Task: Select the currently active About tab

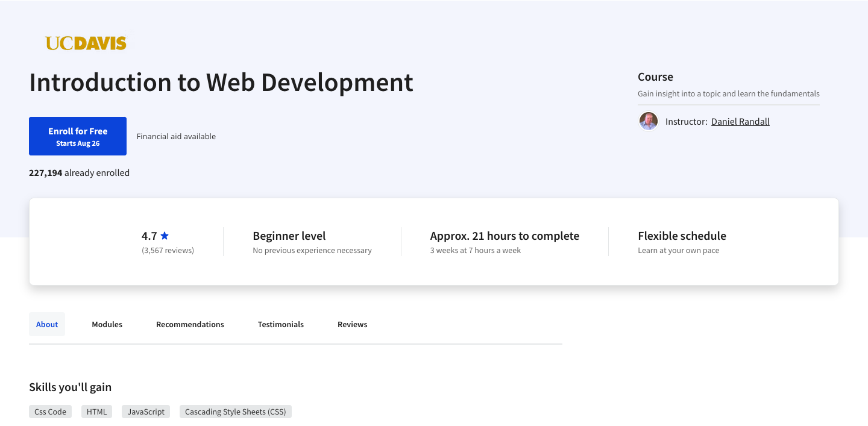Action: click(46, 324)
